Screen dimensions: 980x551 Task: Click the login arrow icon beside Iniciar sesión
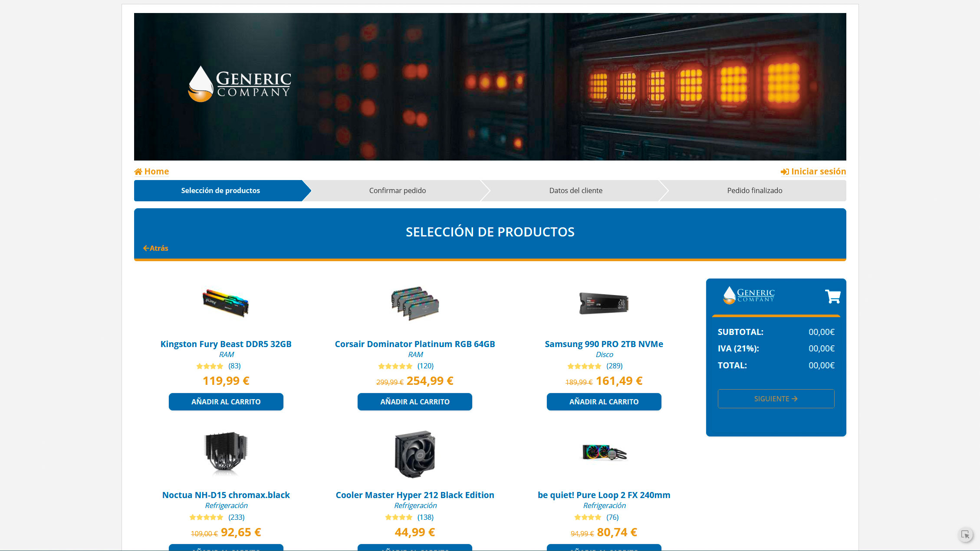tap(785, 171)
